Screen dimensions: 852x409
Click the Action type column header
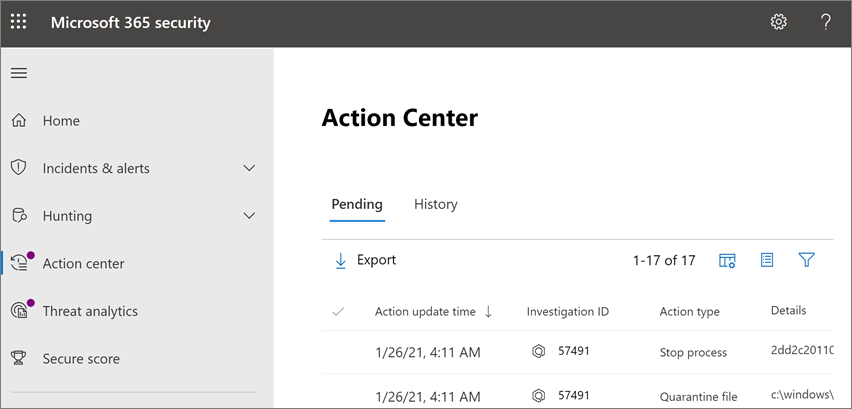coord(689,312)
